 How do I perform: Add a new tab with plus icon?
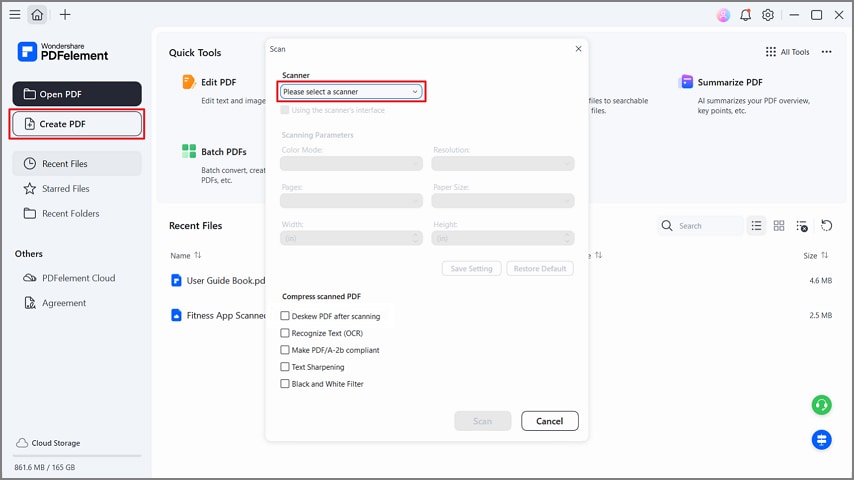65,15
